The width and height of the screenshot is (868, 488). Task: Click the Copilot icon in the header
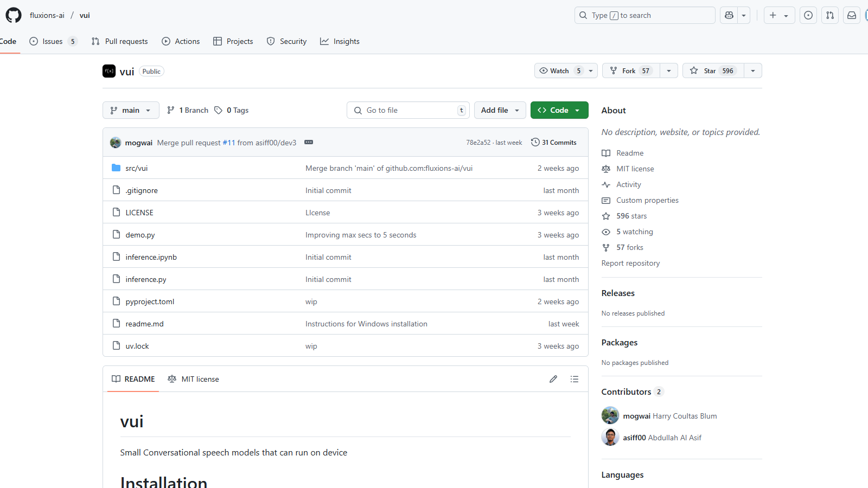click(729, 15)
